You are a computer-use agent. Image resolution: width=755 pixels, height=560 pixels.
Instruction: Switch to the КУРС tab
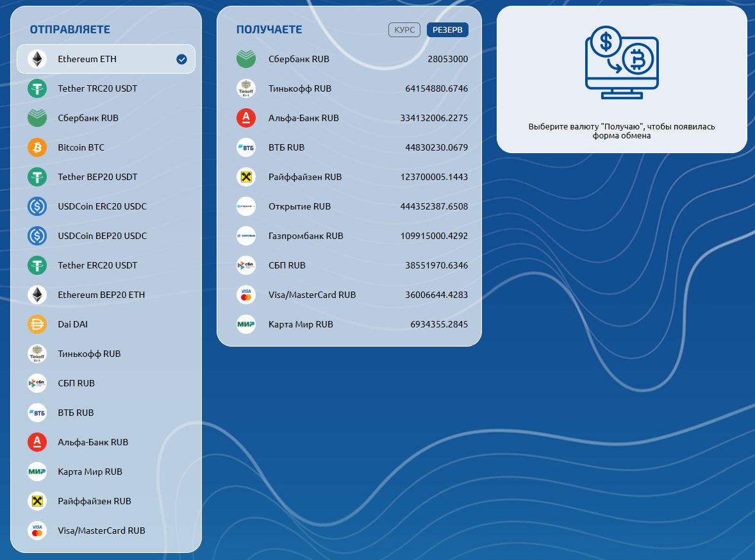click(x=404, y=30)
